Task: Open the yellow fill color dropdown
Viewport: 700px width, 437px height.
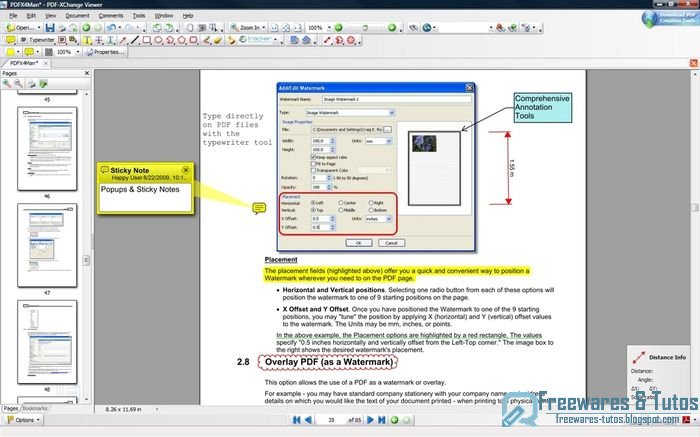Action: coord(18,52)
